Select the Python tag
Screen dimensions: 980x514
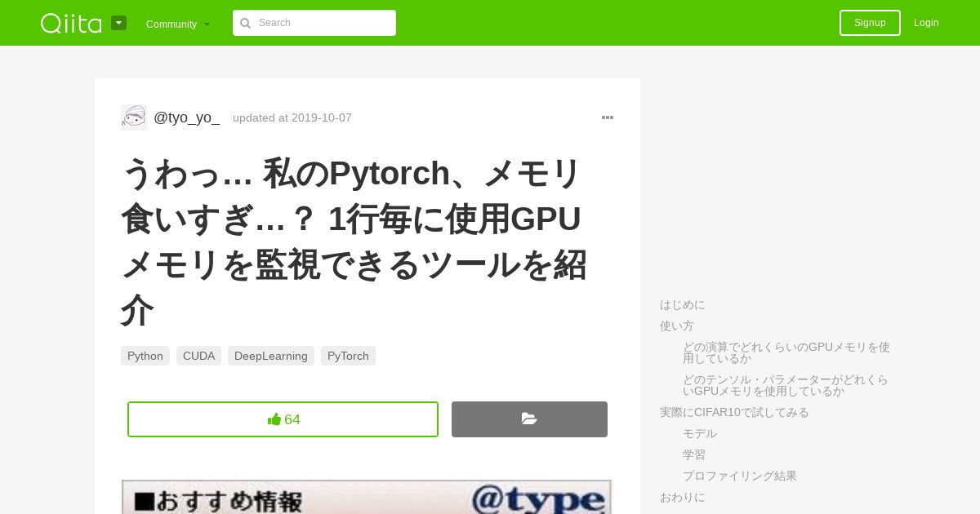pyautogui.click(x=145, y=356)
